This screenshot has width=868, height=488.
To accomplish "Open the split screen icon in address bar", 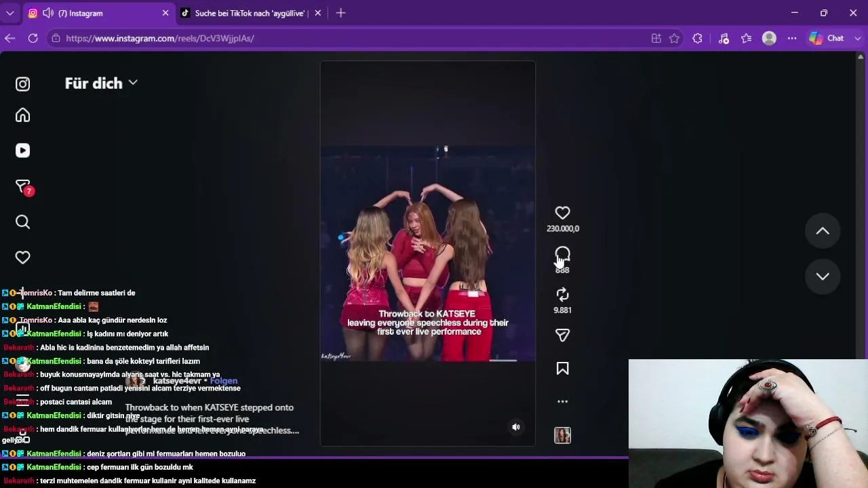I will pos(656,39).
